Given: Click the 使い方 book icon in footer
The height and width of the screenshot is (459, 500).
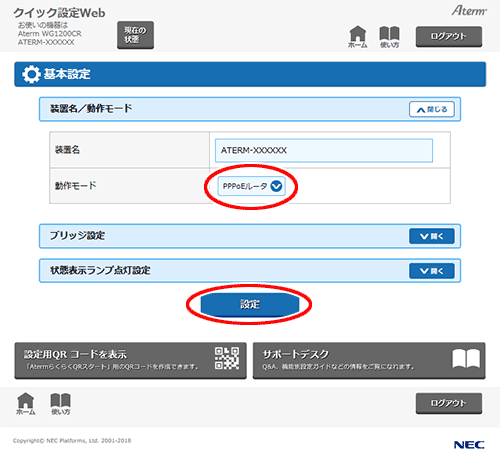Looking at the screenshot, I should pyautogui.click(x=60, y=404).
